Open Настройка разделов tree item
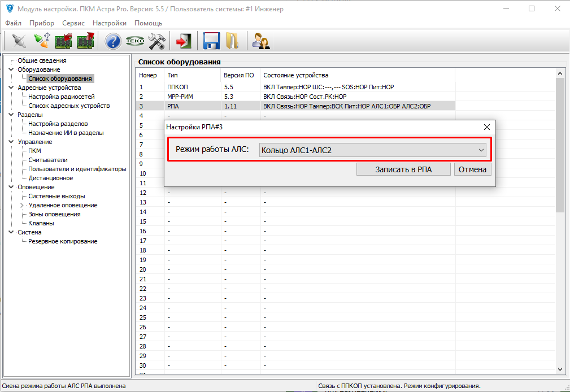This screenshot has height=392, width=570. (x=58, y=124)
